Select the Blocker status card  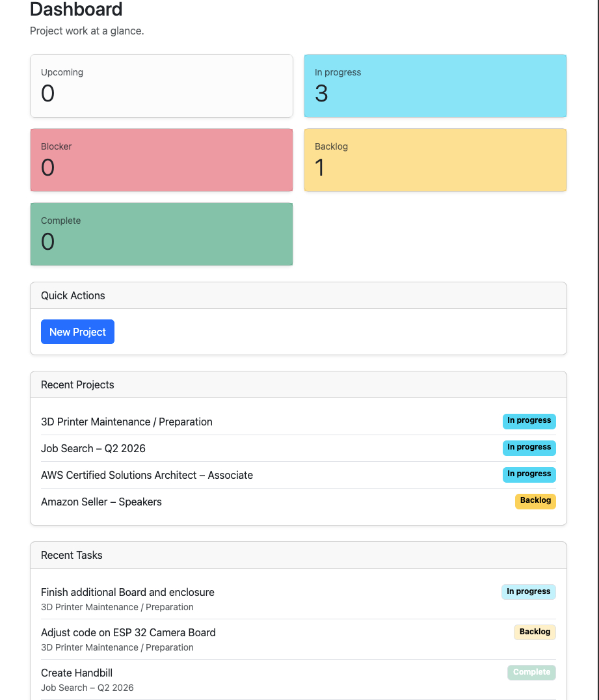[x=161, y=159]
